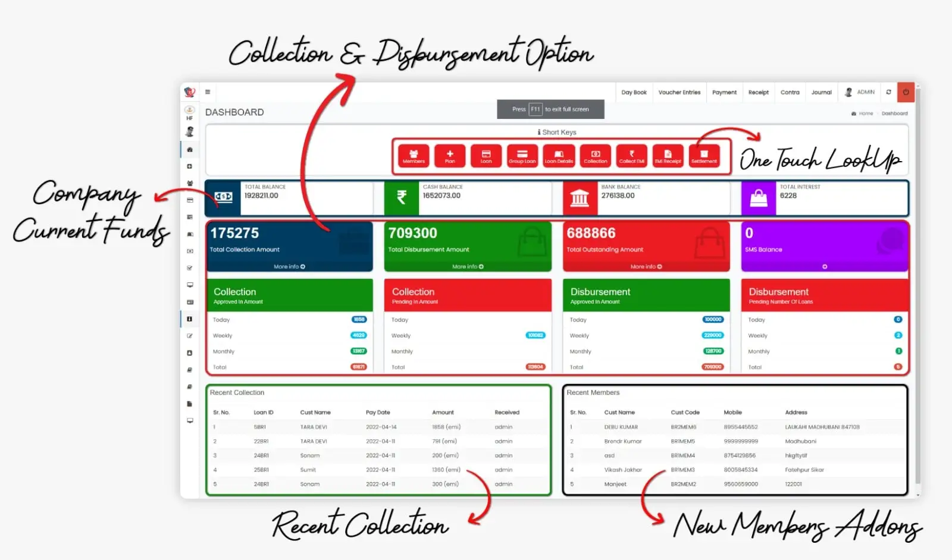Screen dimensions: 952x560
Task: Open the Loan Details shortcut
Action: (559, 156)
